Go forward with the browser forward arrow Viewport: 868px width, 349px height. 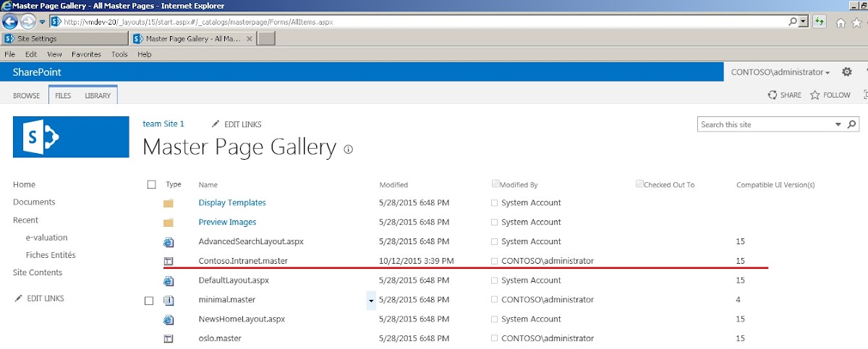pos(27,22)
